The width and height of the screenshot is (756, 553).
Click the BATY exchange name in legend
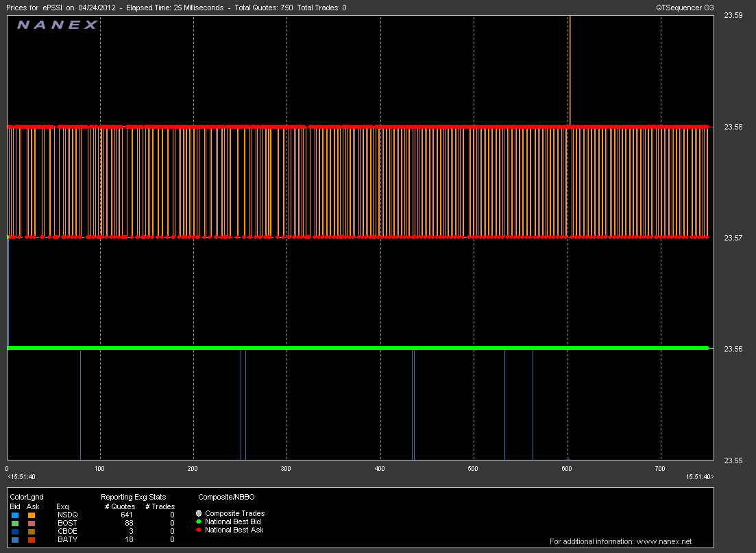pyautogui.click(x=67, y=539)
